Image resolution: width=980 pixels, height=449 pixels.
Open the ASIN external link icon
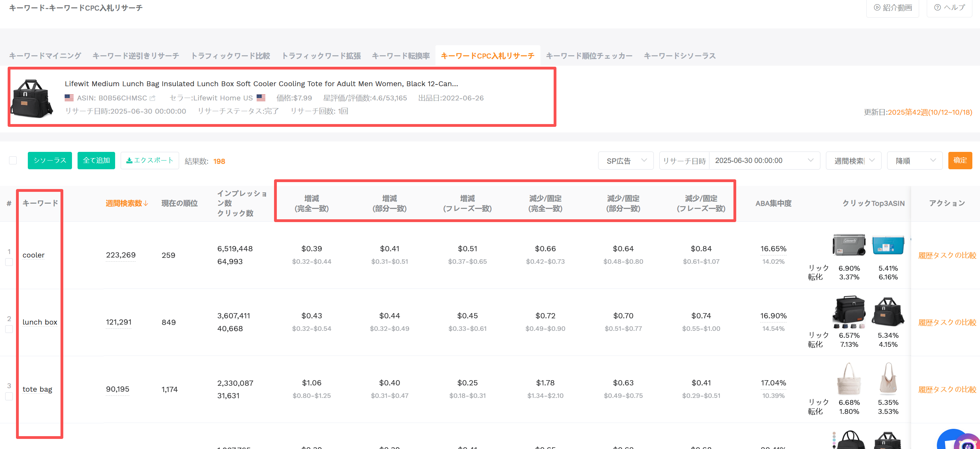tap(153, 98)
